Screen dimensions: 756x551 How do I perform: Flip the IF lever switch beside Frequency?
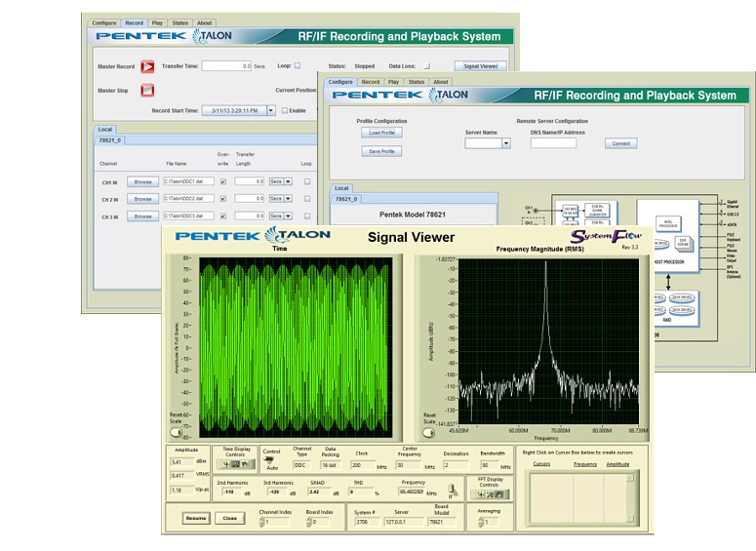click(453, 489)
